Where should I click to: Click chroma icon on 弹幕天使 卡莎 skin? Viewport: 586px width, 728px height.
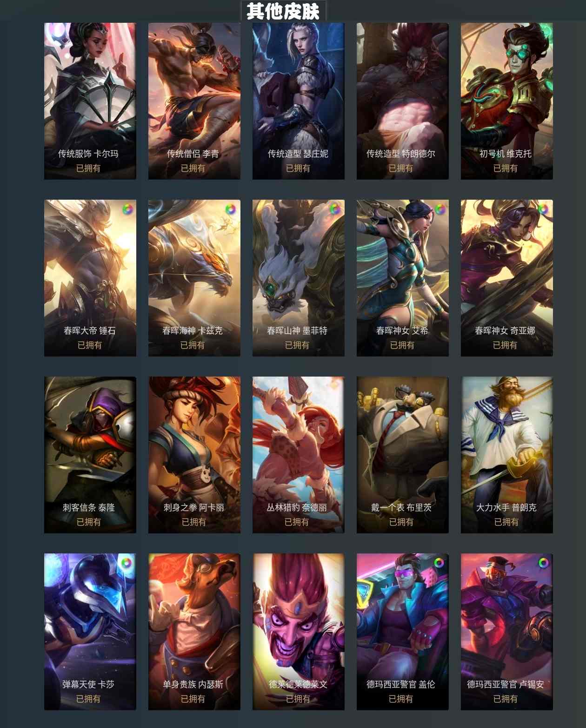pyautogui.click(x=126, y=563)
